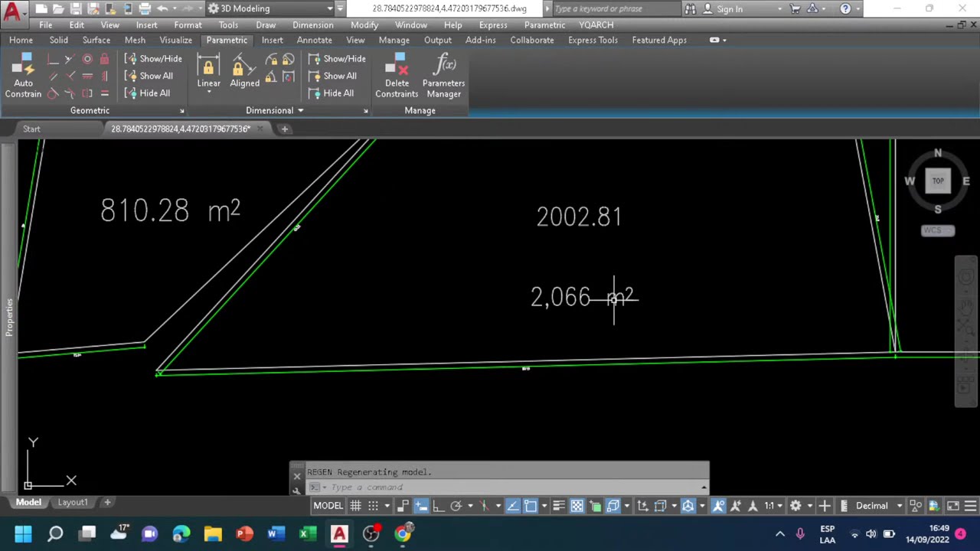The height and width of the screenshot is (551, 980).
Task: Expand the Sign In dropdown arrow
Action: click(779, 9)
